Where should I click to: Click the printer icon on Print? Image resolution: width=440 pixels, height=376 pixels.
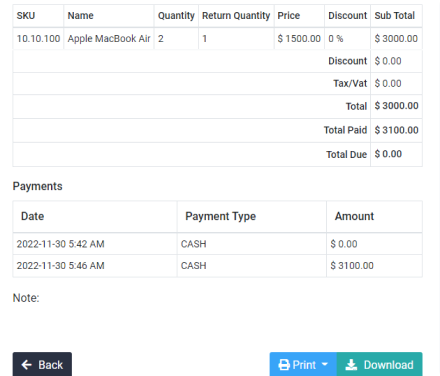pyautogui.click(x=284, y=365)
